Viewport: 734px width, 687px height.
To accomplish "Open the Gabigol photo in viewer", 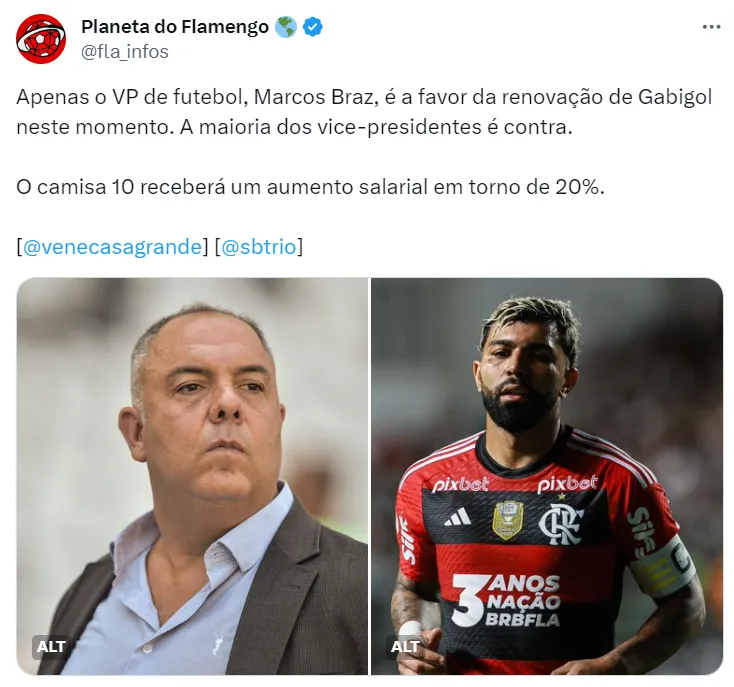I will 547,476.
